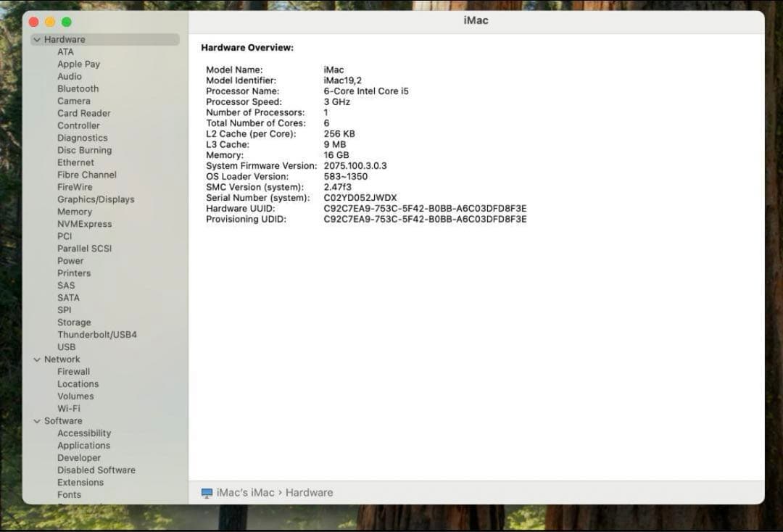The height and width of the screenshot is (532, 783).
Task: Collapse the Hardware section
Action: [37, 39]
